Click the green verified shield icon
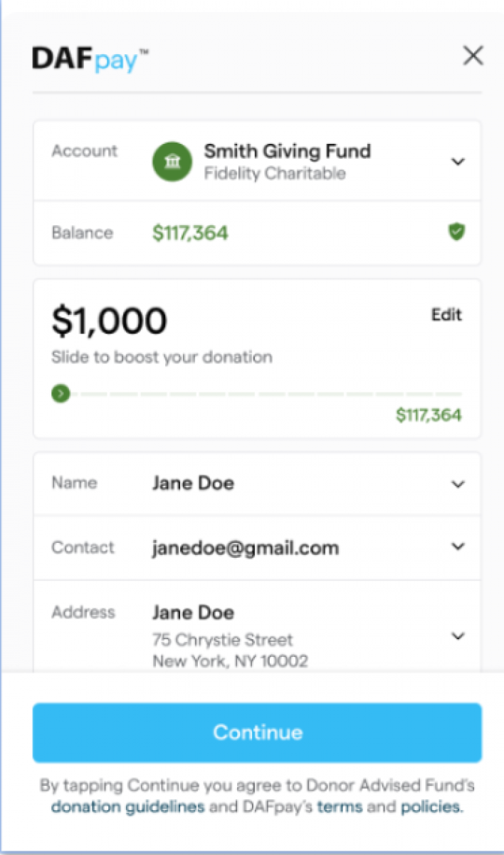The image size is (504, 855). point(456,232)
